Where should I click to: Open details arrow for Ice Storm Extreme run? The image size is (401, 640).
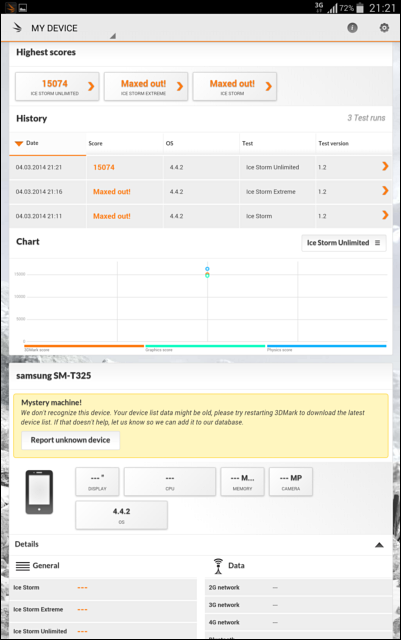(385, 191)
